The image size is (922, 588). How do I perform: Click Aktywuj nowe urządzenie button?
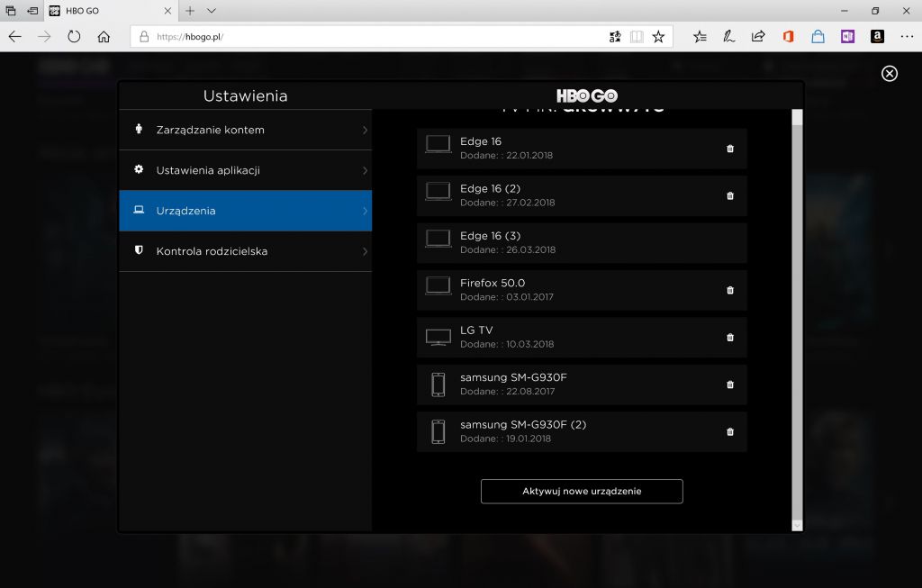click(582, 491)
